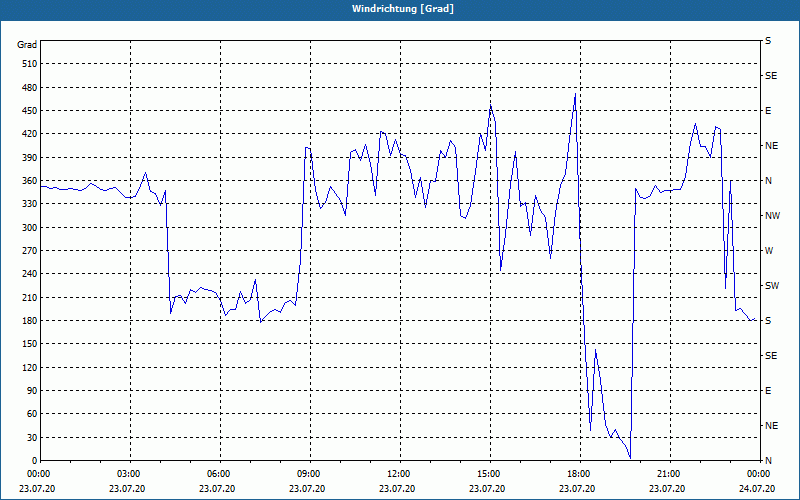Click the 21:00 time axis label
800x500 pixels.
coord(668,474)
